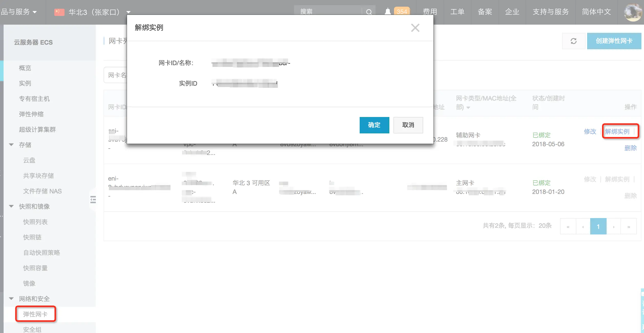Click the search magnifier icon
This screenshot has height=333, width=644.
point(369,12)
